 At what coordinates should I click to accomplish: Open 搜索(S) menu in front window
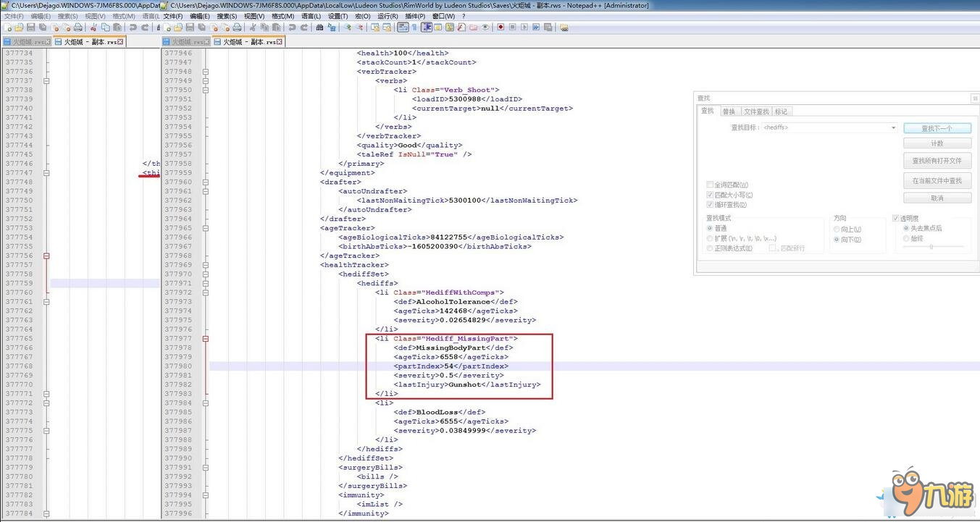(227, 16)
